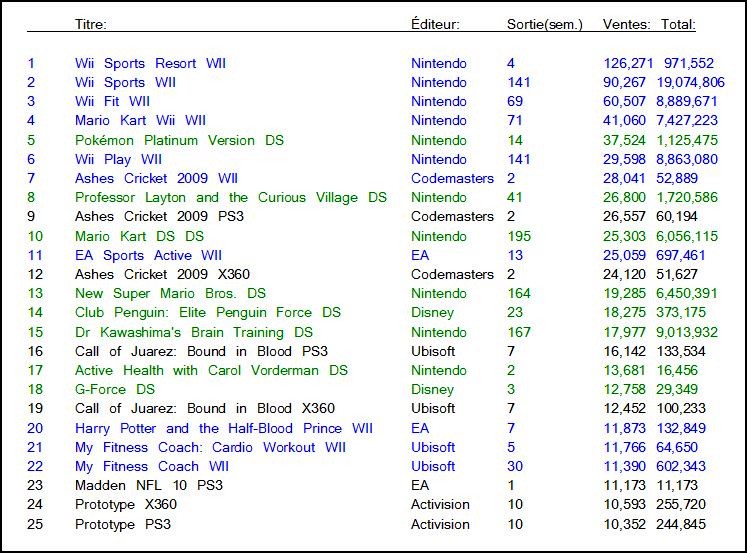The image size is (747, 553).
Task: Click the Ashes Cricket 2009 PS3 title
Action: (148, 217)
